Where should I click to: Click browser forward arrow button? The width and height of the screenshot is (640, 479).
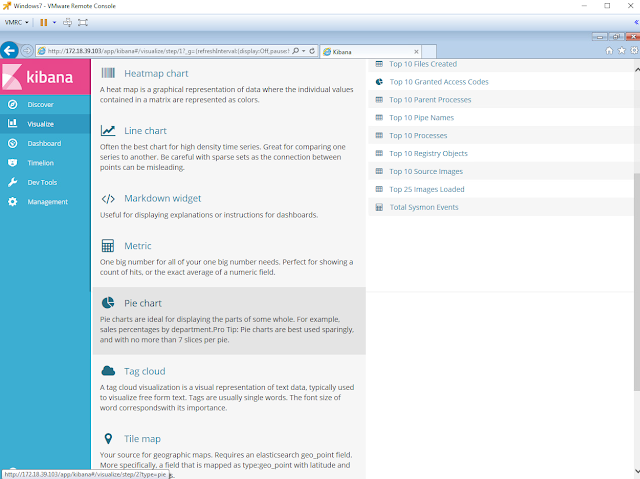(x=27, y=51)
